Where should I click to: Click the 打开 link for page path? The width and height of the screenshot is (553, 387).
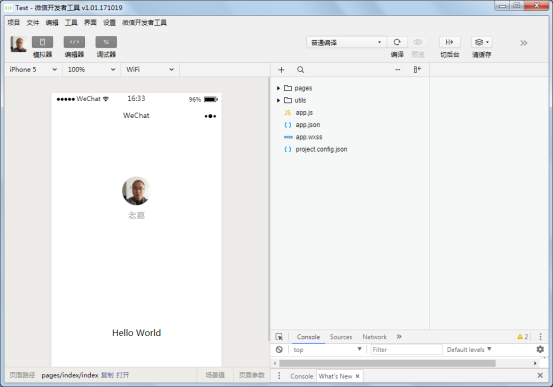[123, 375]
